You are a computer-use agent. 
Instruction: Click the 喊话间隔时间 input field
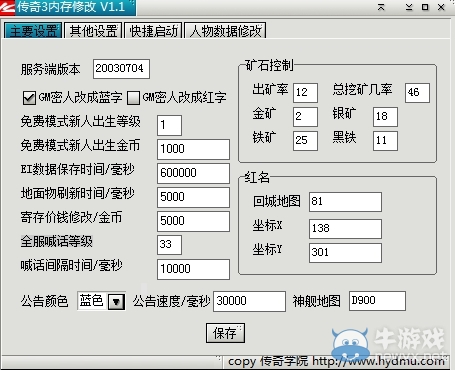point(193,269)
